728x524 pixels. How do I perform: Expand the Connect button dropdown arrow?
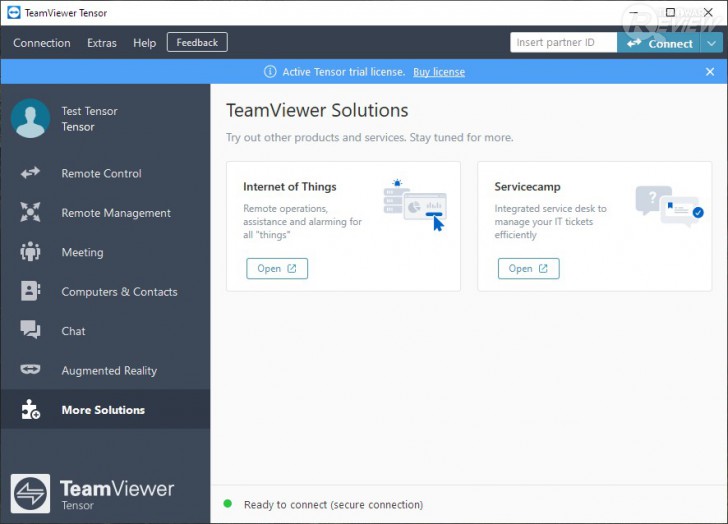click(x=711, y=43)
